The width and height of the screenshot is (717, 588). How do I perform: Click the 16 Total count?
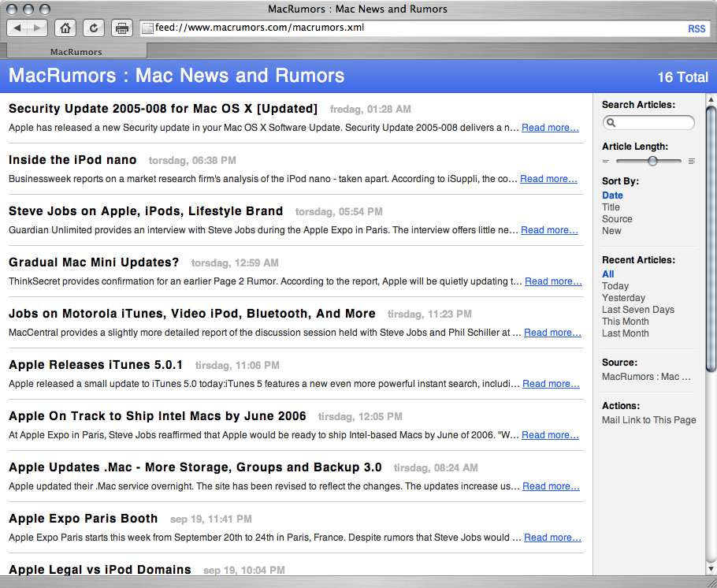[682, 77]
